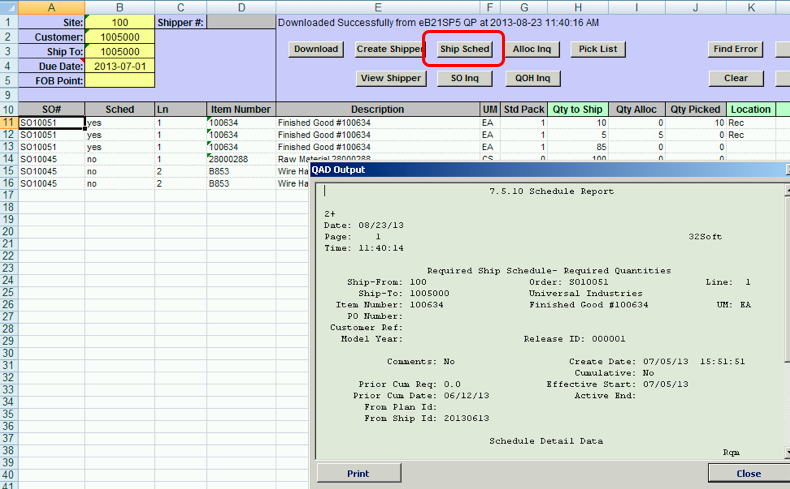Print the QAD Output report
Viewport: 790px width, 489px height.
[x=358, y=473]
